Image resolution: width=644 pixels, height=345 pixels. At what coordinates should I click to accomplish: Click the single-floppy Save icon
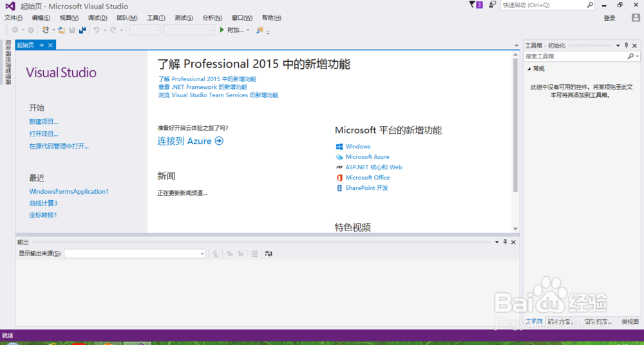[x=72, y=30]
